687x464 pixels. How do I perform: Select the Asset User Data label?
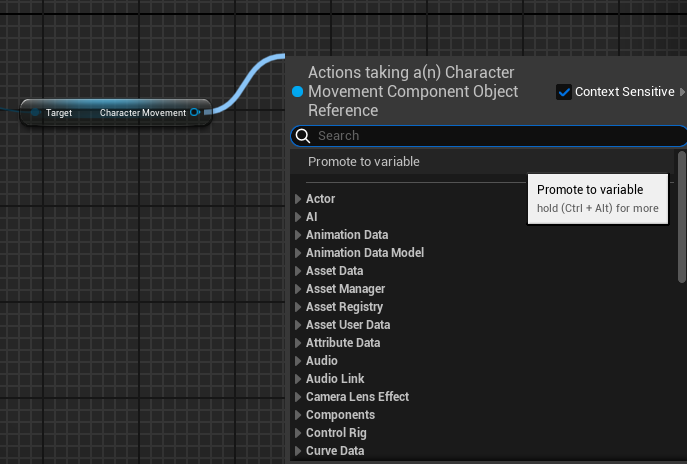348,325
